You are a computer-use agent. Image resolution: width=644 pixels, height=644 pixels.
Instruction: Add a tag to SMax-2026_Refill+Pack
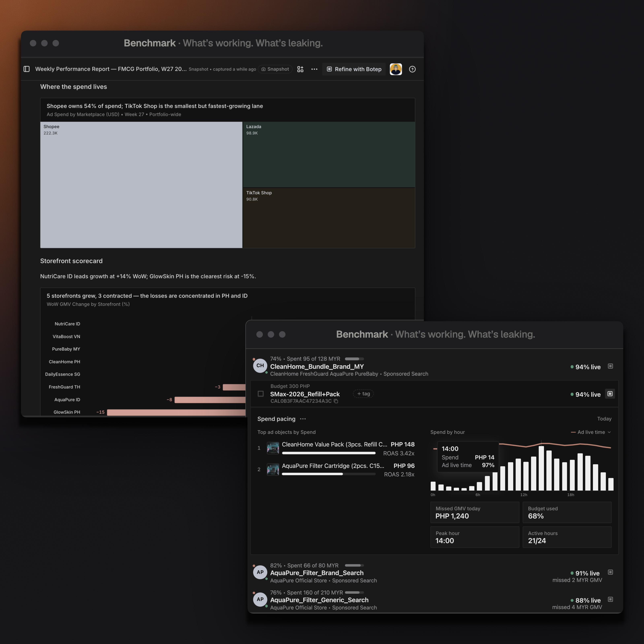coord(363,394)
